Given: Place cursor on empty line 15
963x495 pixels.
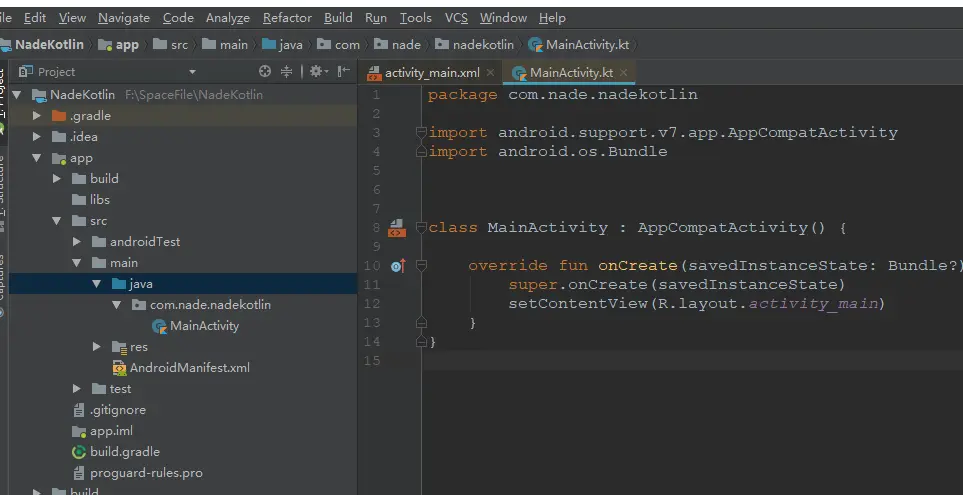Looking at the screenshot, I should click(692, 361).
